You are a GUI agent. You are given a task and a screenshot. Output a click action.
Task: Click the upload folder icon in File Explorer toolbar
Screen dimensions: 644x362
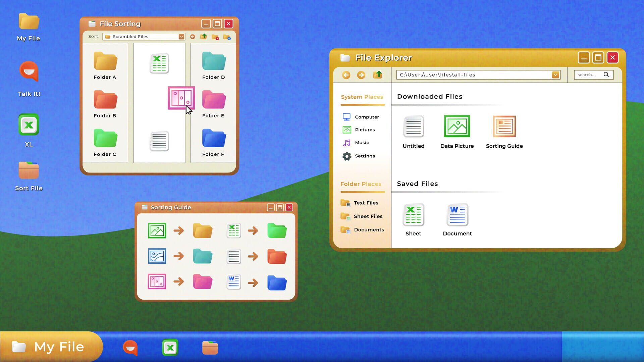(378, 75)
